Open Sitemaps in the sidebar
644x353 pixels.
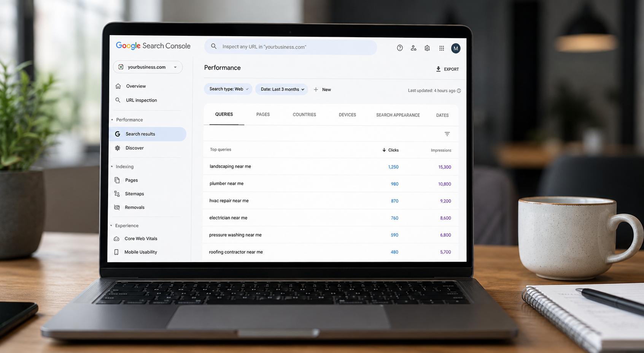135,194
